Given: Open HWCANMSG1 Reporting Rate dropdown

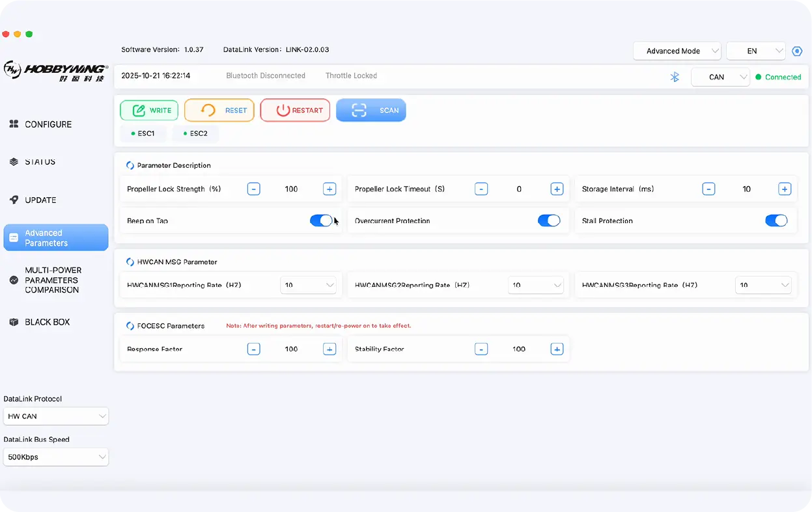Looking at the screenshot, I should (308, 285).
